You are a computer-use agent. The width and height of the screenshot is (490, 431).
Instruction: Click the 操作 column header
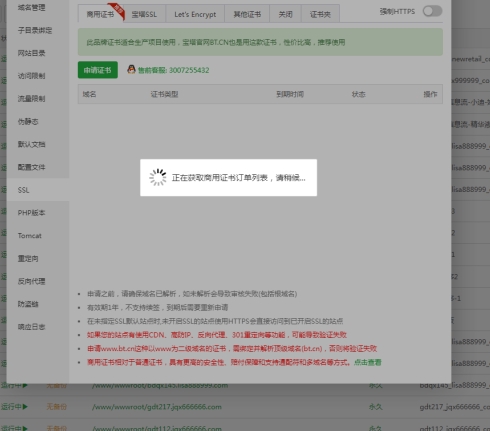coord(430,94)
